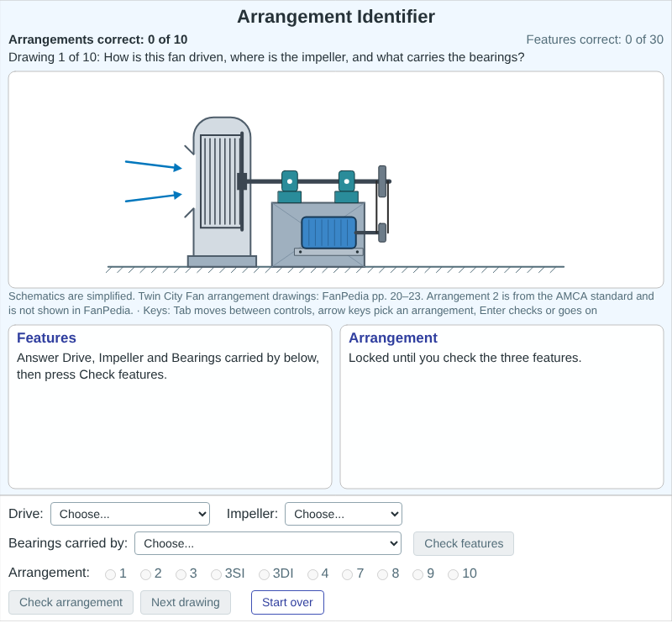
Task: Click the blue motor in the drawing
Action: coord(328,233)
